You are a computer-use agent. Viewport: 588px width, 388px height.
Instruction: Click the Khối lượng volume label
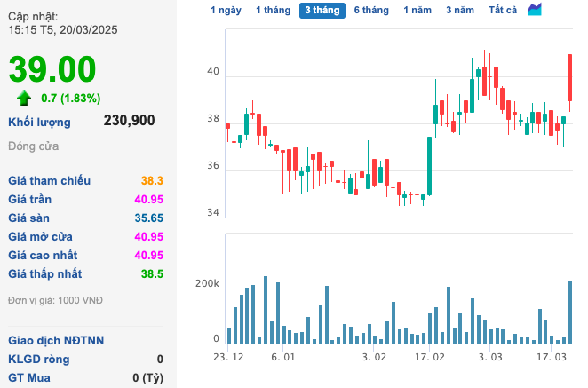coord(39,122)
